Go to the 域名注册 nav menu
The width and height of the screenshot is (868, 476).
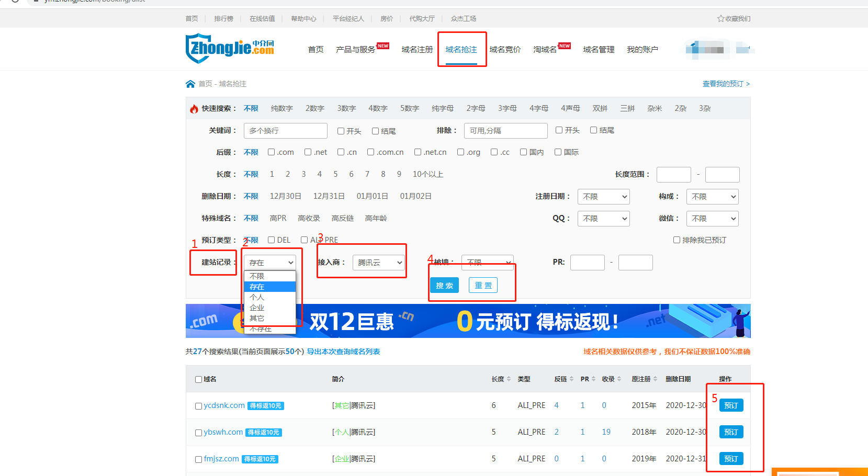coord(417,49)
